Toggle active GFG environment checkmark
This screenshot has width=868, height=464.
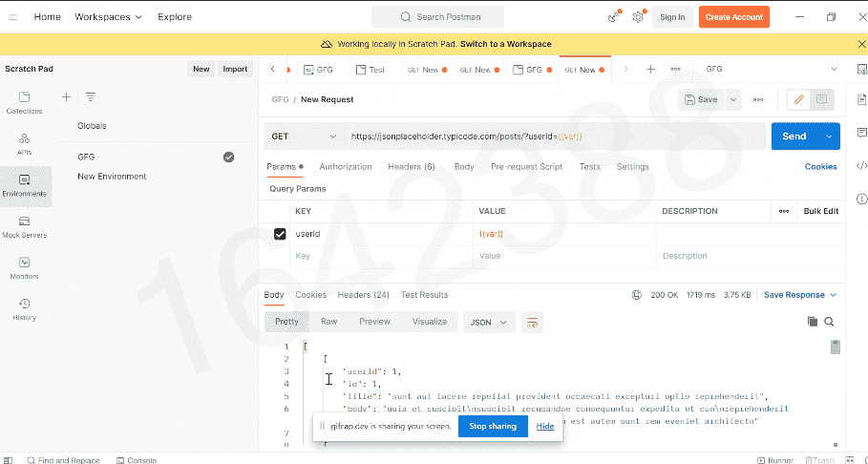pos(228,158)
